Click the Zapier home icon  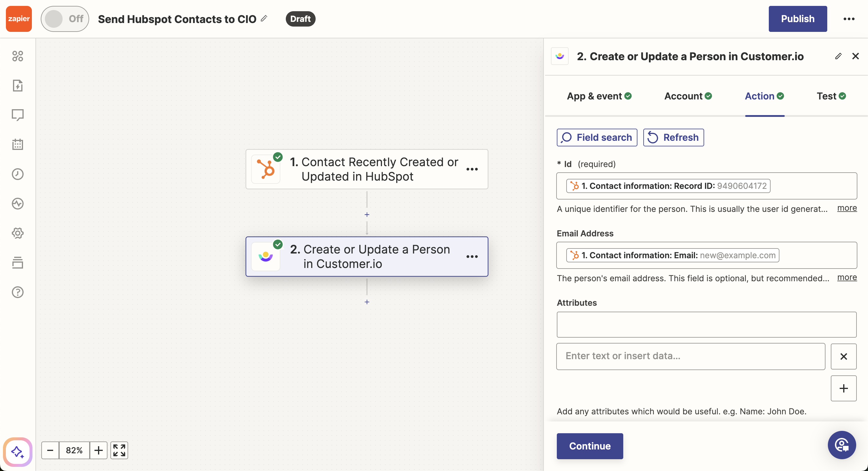(19, 19)
